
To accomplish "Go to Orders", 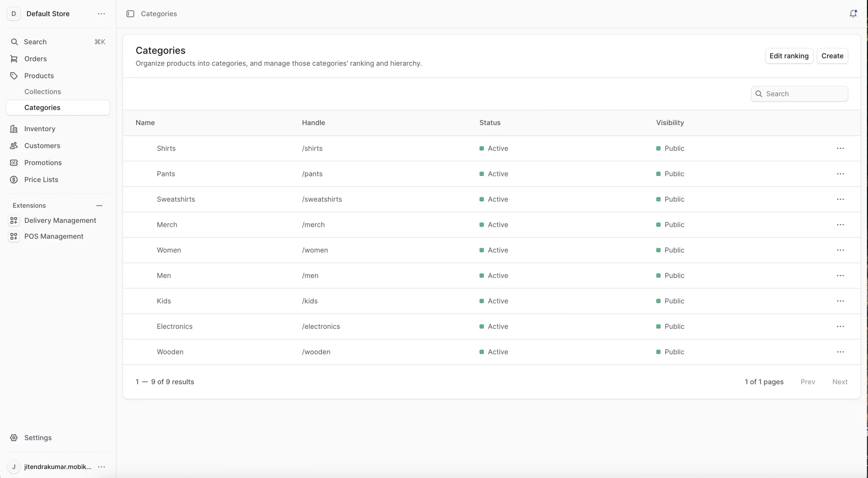I will (x=58, y=59).
